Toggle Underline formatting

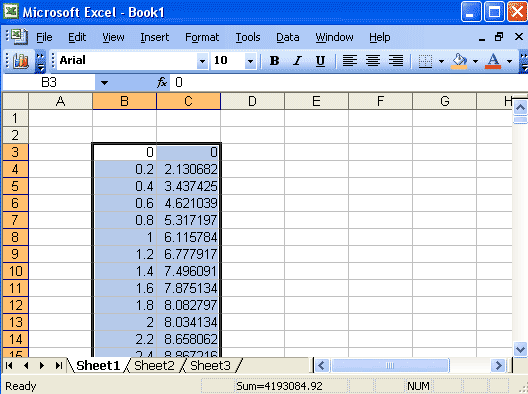pyautogui.click(x=320, y=61)
